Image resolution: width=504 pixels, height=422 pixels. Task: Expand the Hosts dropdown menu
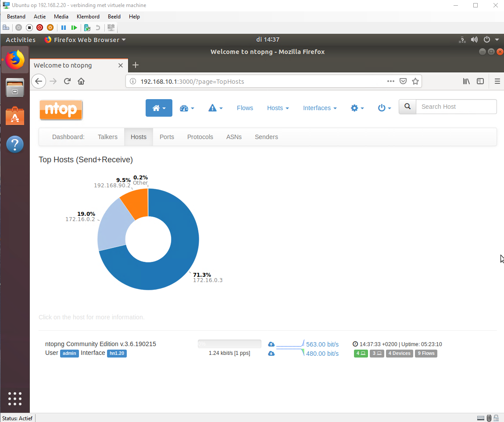278,108
